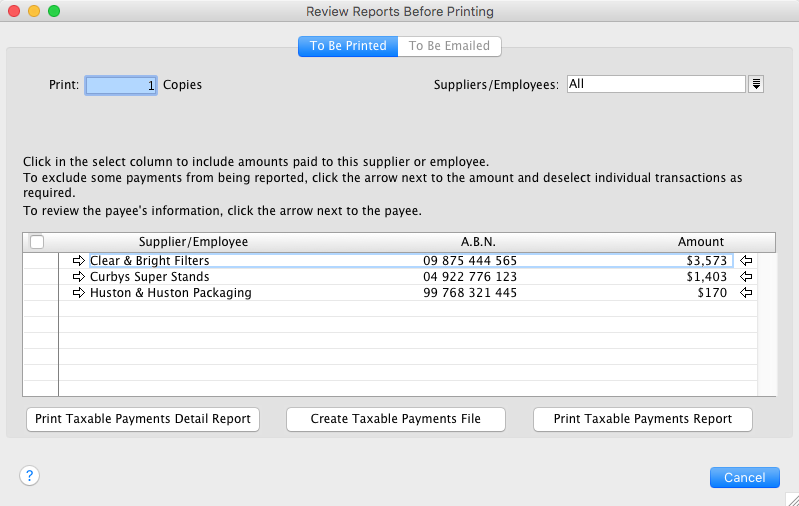799x506 pixels.
Task: Click transactions arrow next to $3,573 amount
Action: tap(744, 261)
